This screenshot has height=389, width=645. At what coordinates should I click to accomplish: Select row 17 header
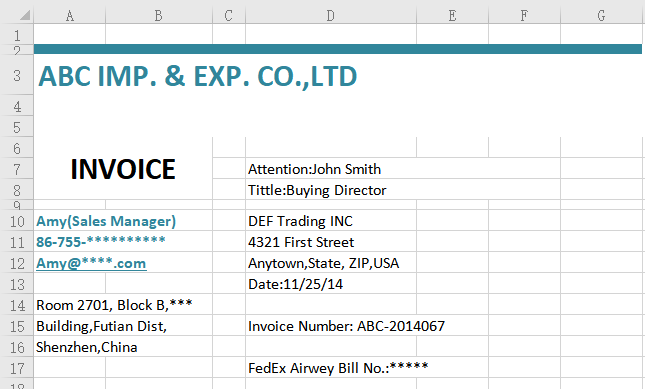[x=17, y=368]
